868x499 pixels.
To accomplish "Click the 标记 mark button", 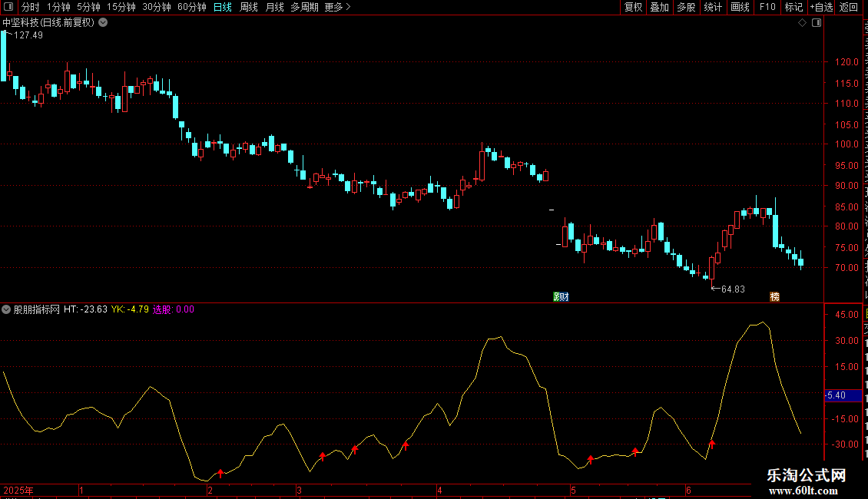I will pyautogui.click(x=793, y=7).
